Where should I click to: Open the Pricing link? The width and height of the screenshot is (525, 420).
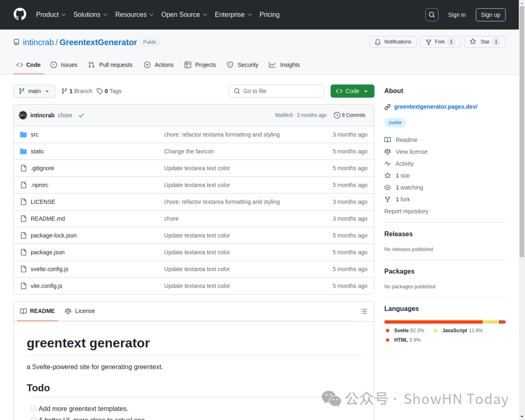269,15
